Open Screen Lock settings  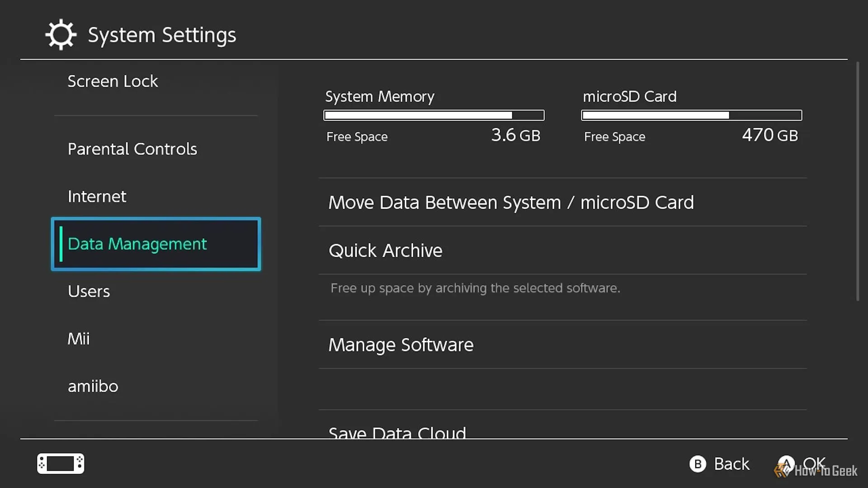[156, 81]
